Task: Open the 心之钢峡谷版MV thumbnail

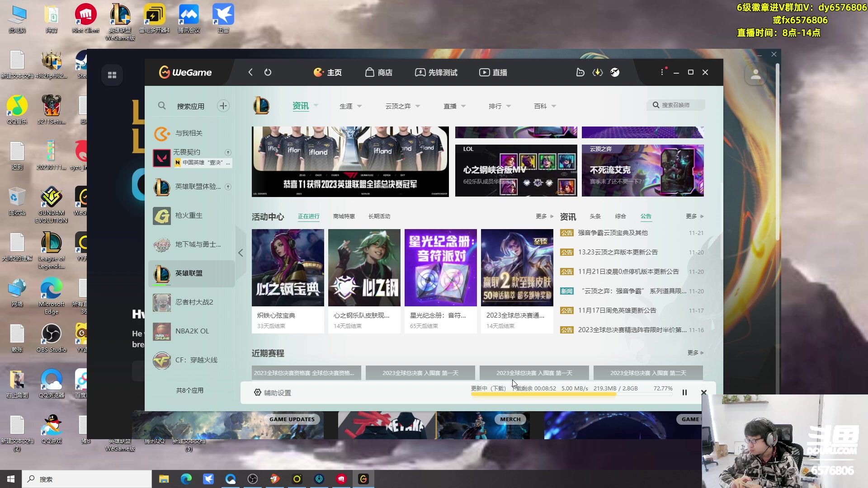Action: (x=516, y=171)
